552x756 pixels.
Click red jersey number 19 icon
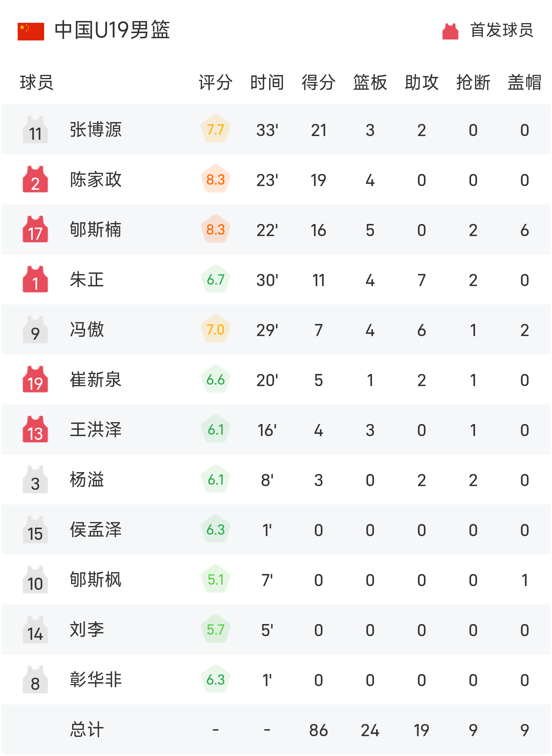(35, 380)
